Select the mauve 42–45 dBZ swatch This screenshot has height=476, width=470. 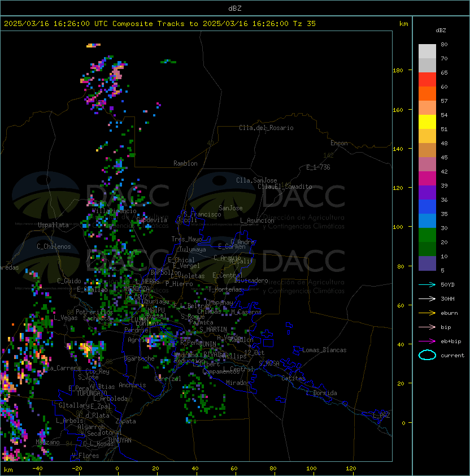[427, 165]
